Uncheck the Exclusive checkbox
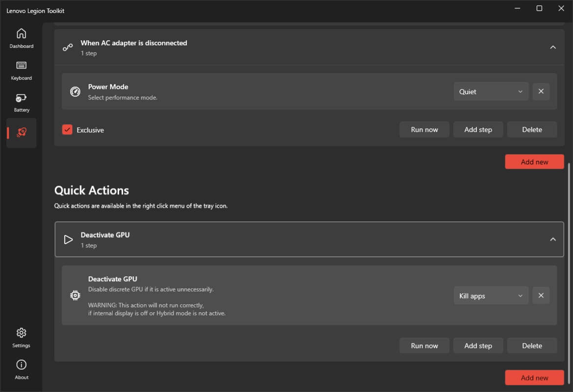Screen dimensions: 573x392 click(x=67, y=130)
